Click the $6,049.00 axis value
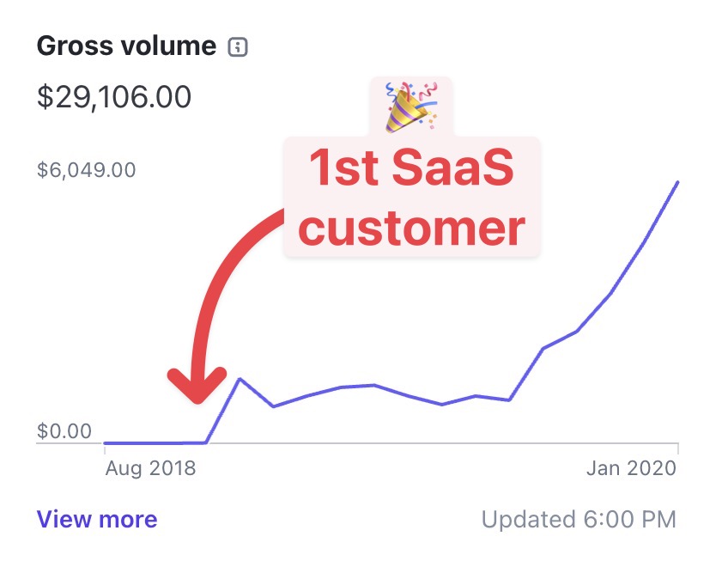This screenshot has height=567, width=728. tap(86, 169)
